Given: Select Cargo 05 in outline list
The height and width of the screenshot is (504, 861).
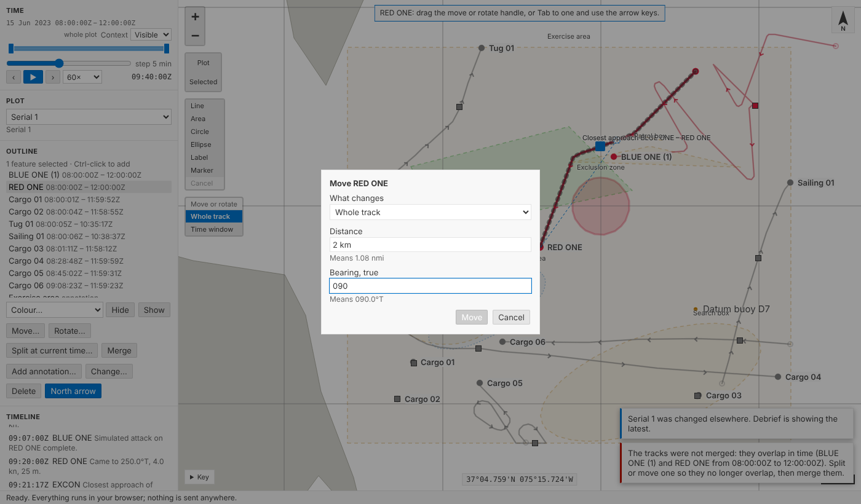Looking at the screenshot, I should [89, 273].
